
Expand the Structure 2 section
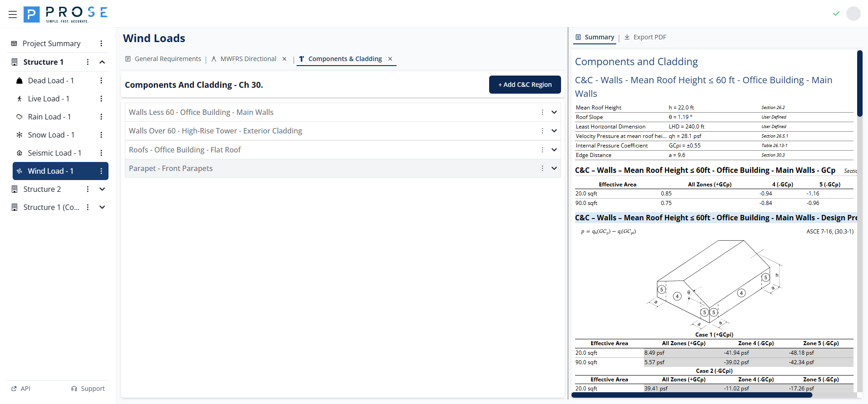pos(102,189)
